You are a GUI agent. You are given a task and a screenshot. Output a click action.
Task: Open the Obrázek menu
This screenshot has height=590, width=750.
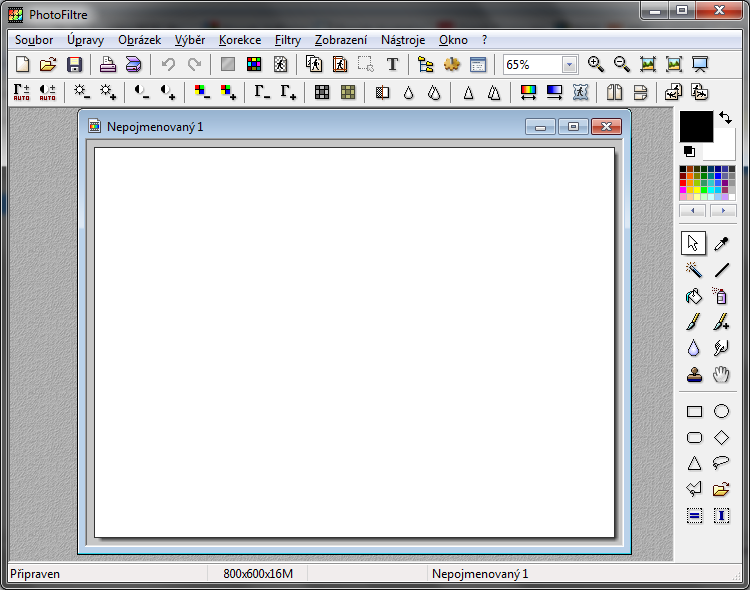(139, 40)
